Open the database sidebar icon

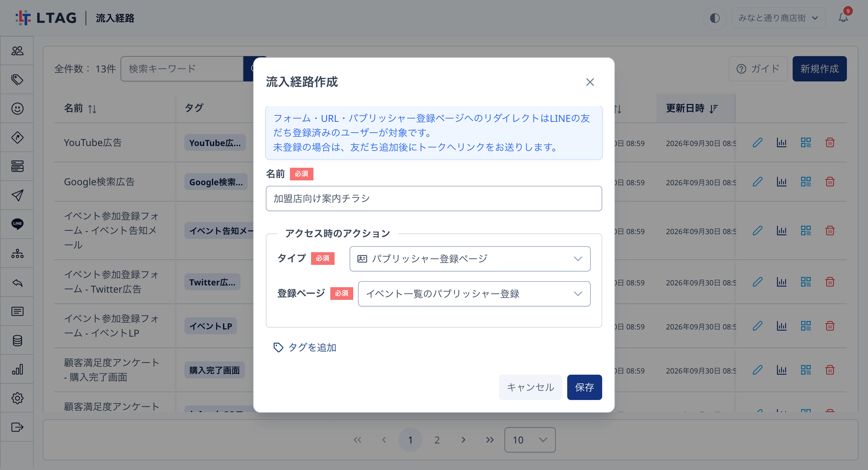[x=17, y=341]
